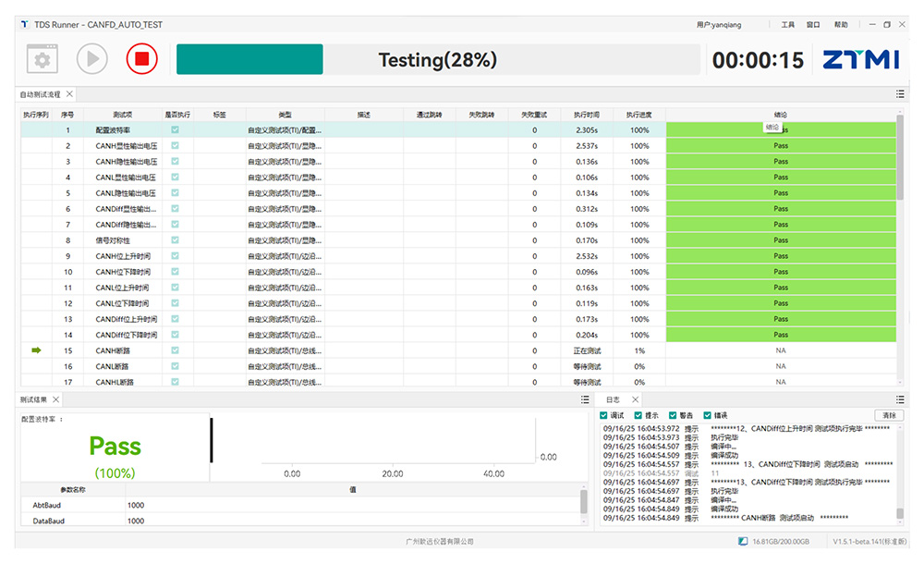Click log entry CANH断路 测试项启动
The image size is (924, 564).
[724, 518]
